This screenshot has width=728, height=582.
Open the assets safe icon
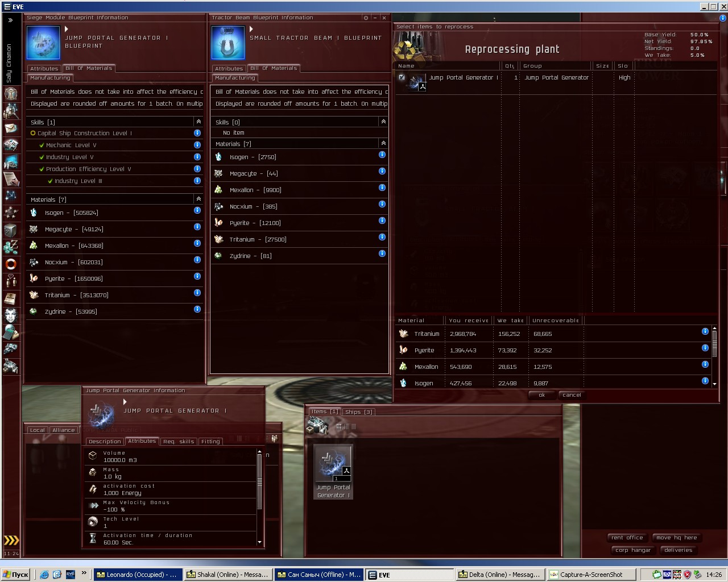point(11,230)
